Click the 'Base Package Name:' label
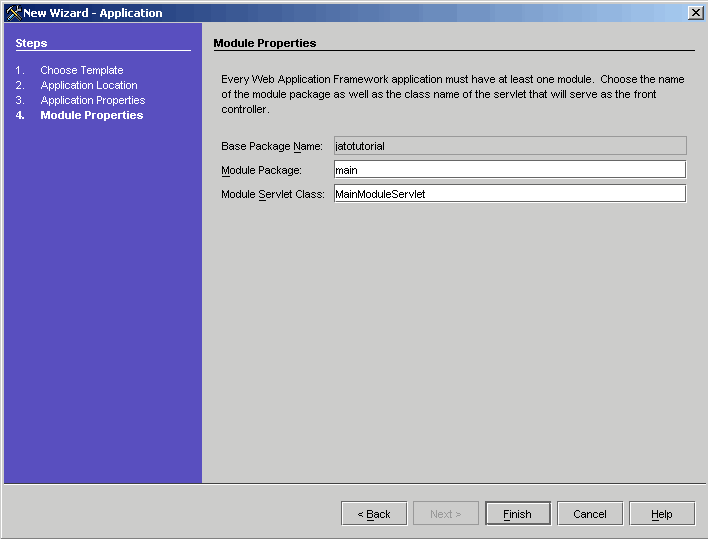Screen dimensions: 708x539 point(272,146)
